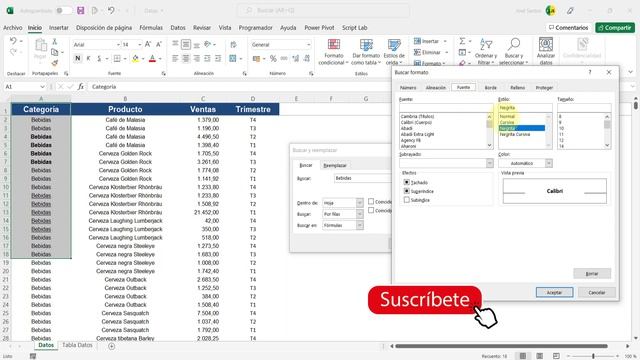The width and height of the screenshot is (640, 360).
Task: Expand the name box A1 dropdown
Action: (x=42, y=87)
